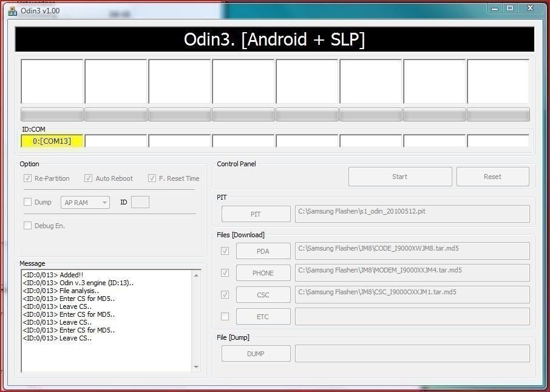Screen dimensions: 550x392
Task: Click the Odin3. [Android + SLP] banner
Action: click(x=274, y=39)
